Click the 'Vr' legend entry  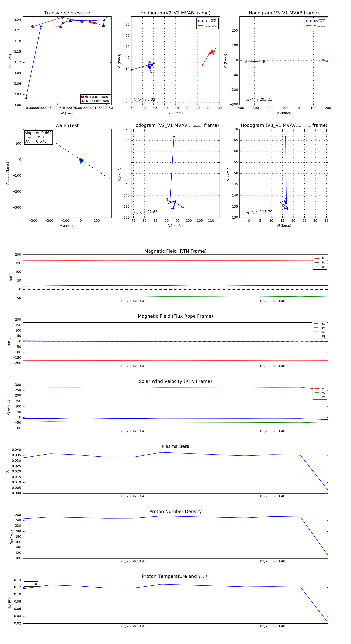320,389
